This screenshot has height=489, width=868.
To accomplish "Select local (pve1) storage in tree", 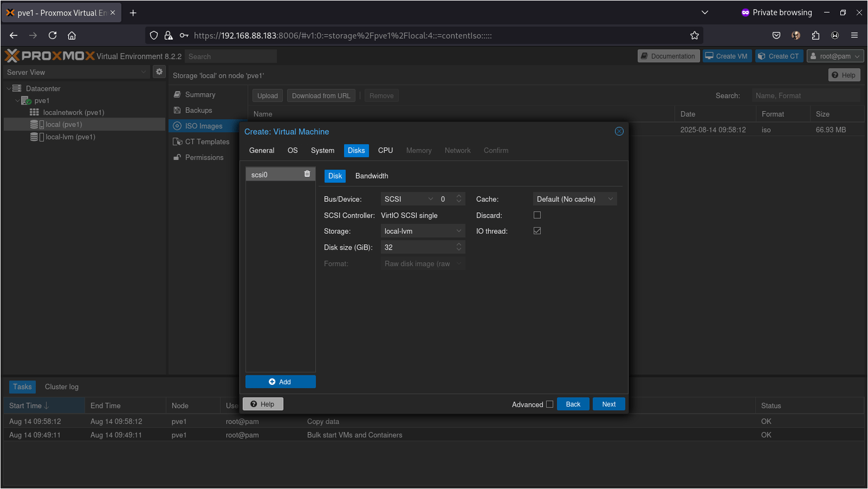I will point(63,124).
